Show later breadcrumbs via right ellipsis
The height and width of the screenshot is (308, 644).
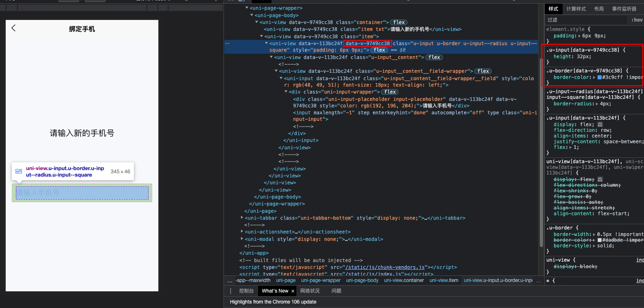539,281
